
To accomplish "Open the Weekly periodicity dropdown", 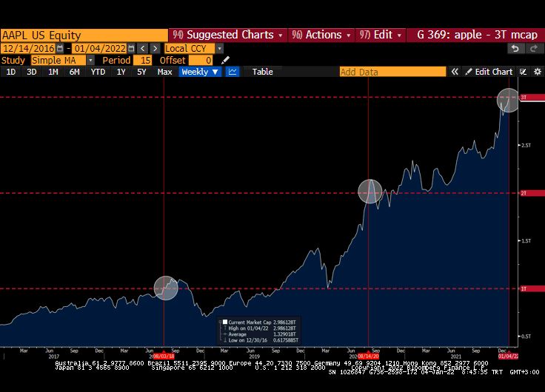I will (x=200, y=72).
